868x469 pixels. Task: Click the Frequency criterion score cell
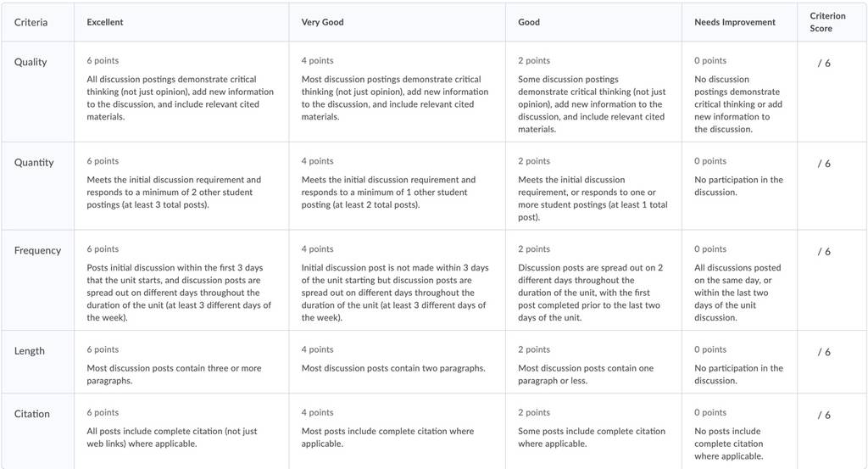click(832, 281)
